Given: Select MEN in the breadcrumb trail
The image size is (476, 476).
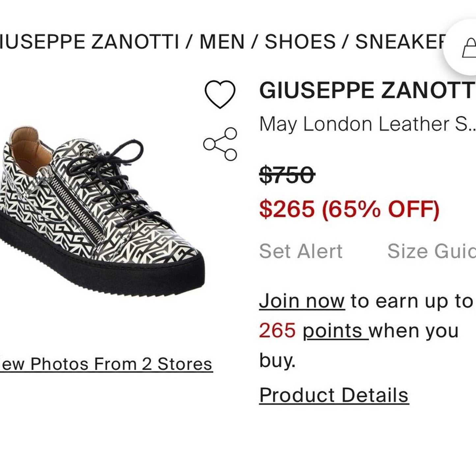Looking at the screenshot, I should point(222,42).
